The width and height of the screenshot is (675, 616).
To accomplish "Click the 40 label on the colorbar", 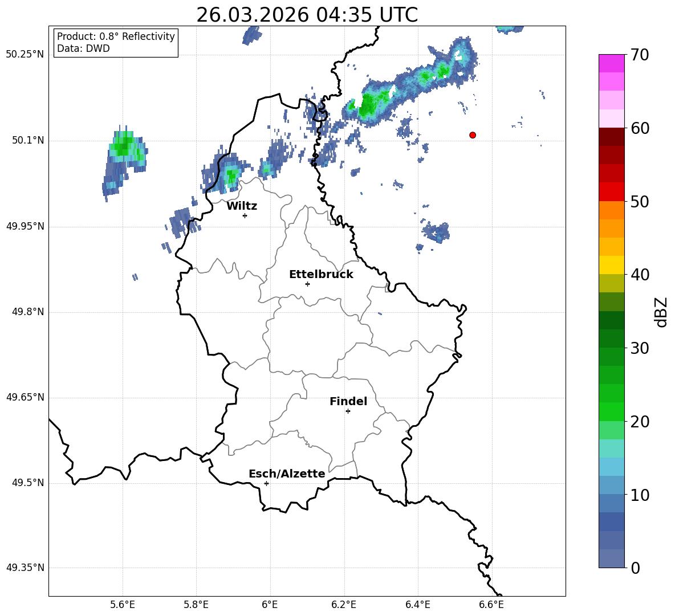I will tap(640, 275).
